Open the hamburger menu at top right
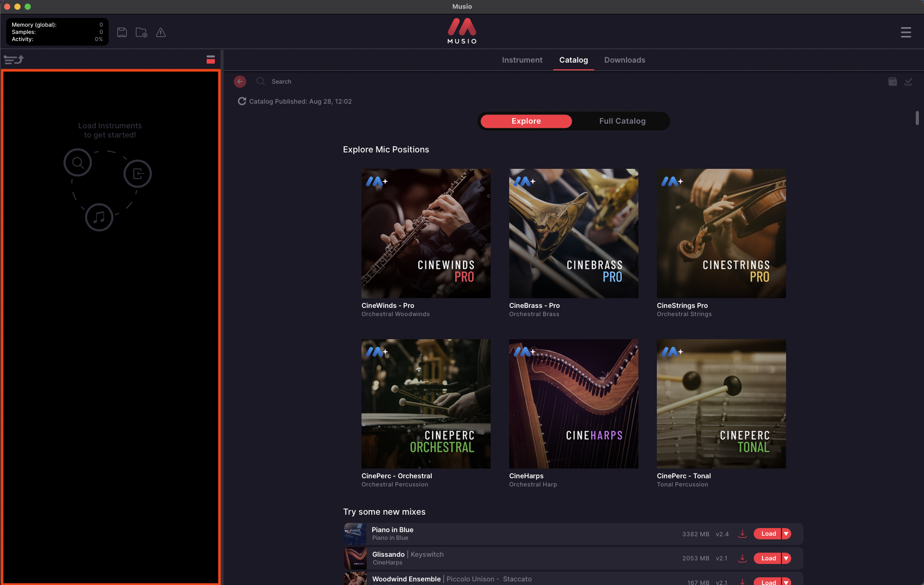Screen dimensions: 924x585 tap(906, 32)
